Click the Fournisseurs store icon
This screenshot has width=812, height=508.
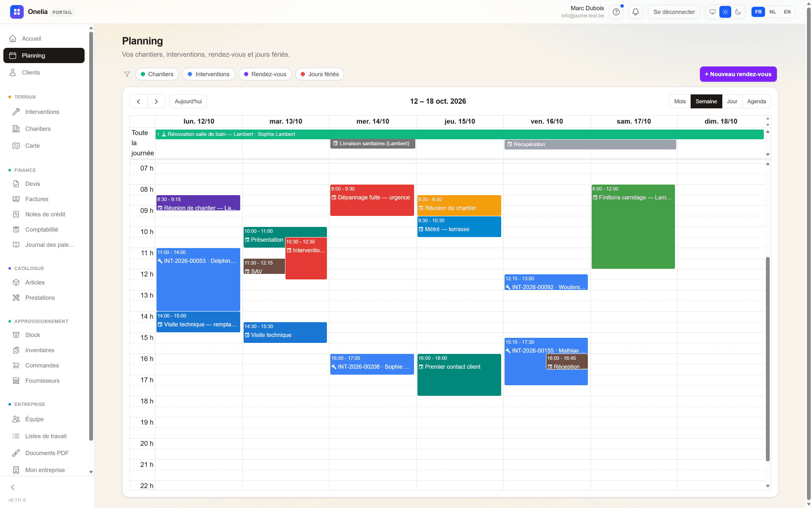tap(16, 381)
